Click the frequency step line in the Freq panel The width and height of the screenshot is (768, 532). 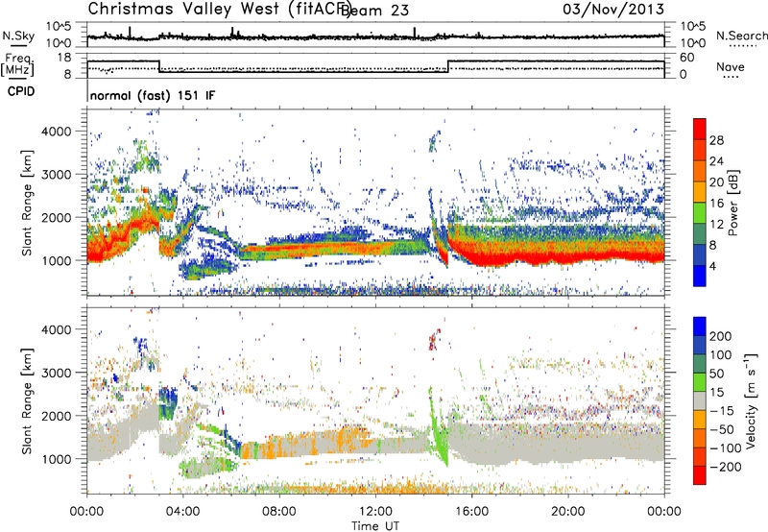coord(375,67)
